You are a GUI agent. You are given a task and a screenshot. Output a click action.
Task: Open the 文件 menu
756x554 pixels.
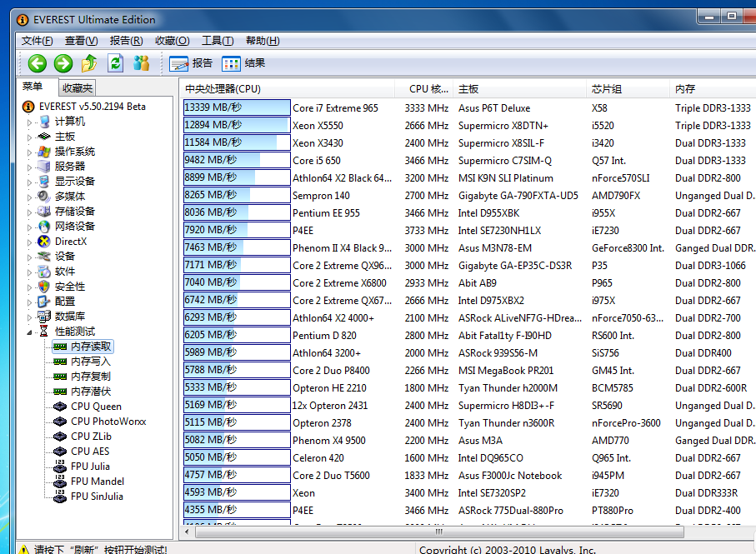(x=38, y=41)
